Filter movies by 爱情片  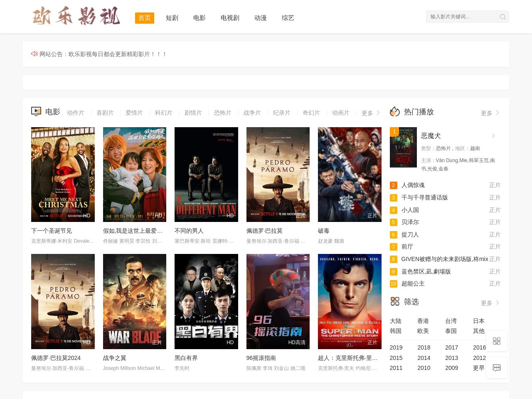tap(134, 113)
